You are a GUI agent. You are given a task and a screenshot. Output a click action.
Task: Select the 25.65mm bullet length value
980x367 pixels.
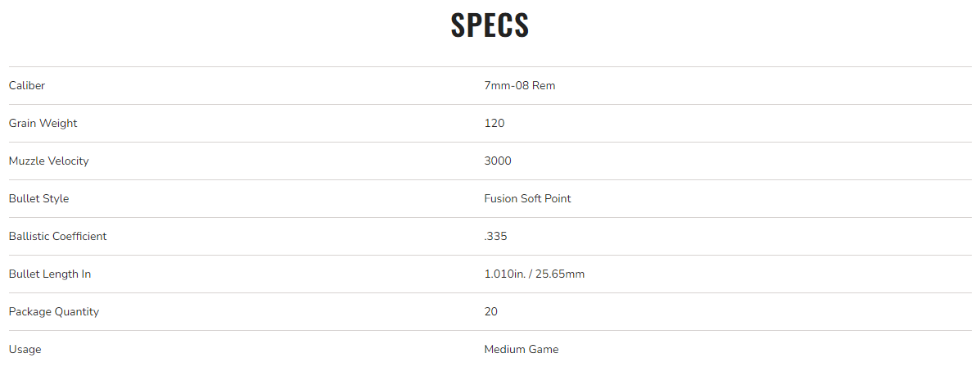[x=560, y=274]
